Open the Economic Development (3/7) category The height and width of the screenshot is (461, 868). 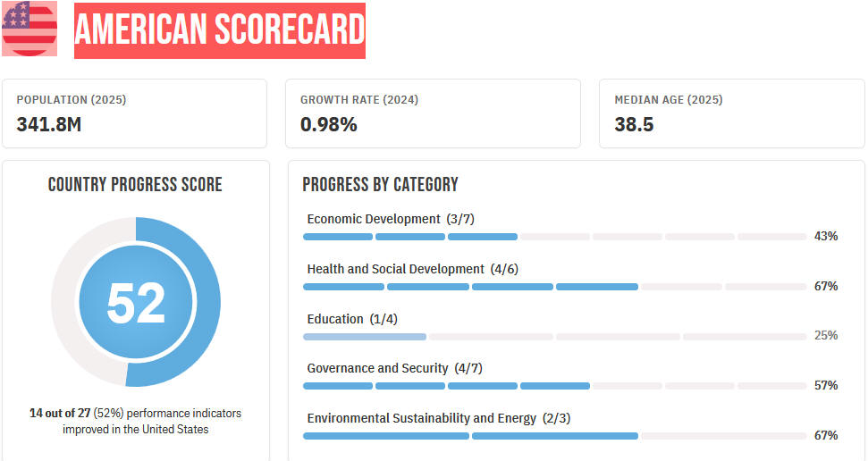[x=391, y=219]
